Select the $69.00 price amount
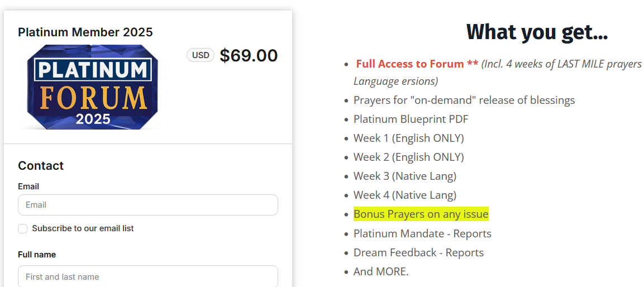Viewport: 644px width, 287px height. [249, 55]
